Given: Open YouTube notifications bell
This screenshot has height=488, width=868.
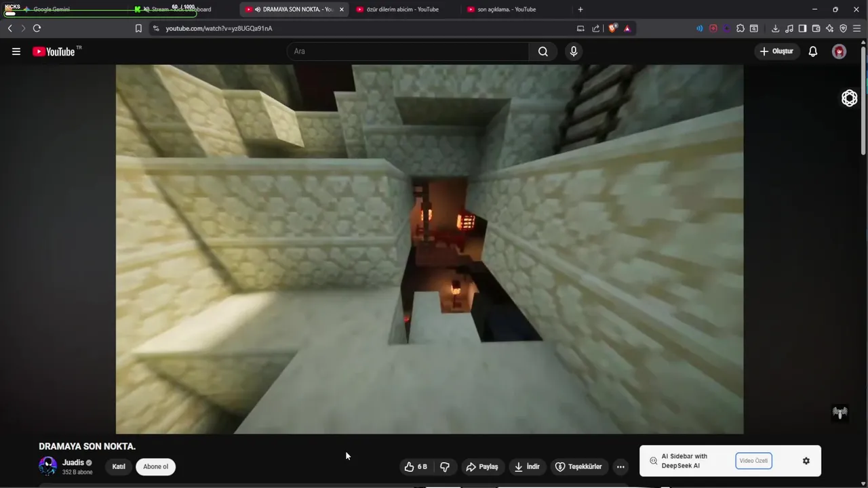Looking at the screenshot, I should [x=813, y=52].
